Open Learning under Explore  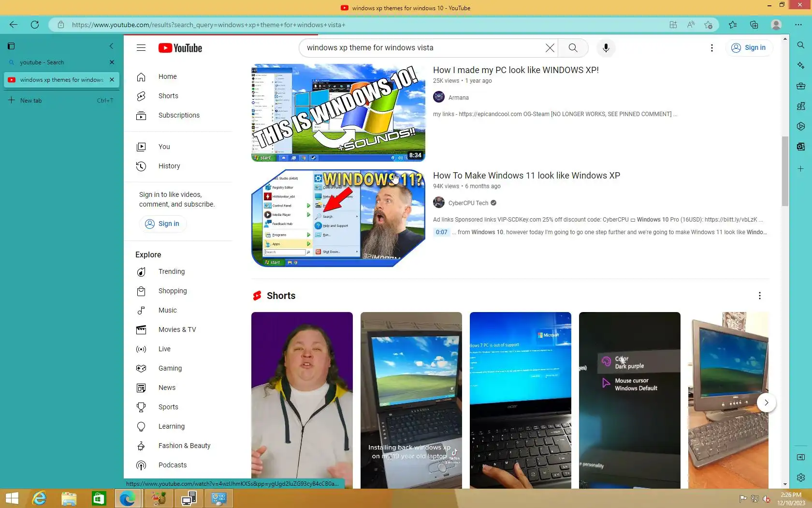pos(178,426)
